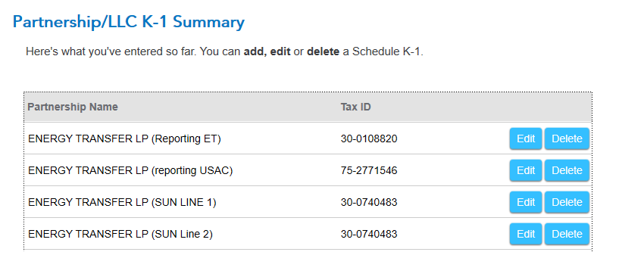Click the tax ID in SUN Line 2 row
The width and height of the screenshot is (644, 280).
(x=369, y=234)
